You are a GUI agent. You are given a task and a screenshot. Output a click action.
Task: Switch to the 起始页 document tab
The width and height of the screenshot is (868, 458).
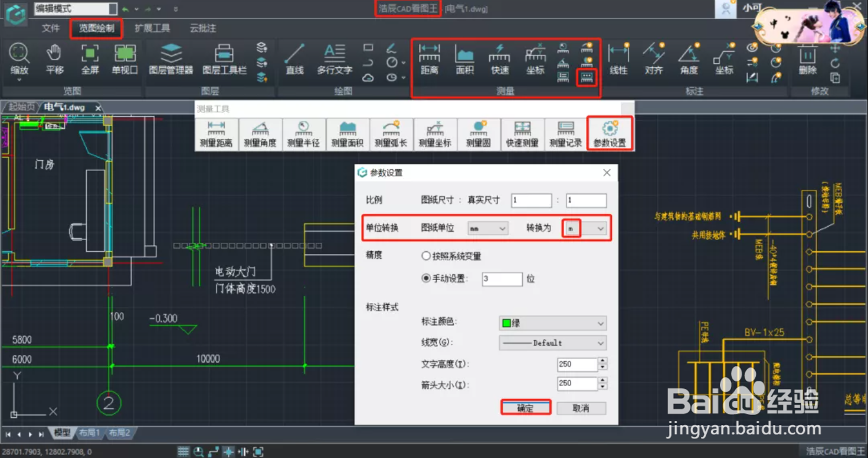coord(21,107)
